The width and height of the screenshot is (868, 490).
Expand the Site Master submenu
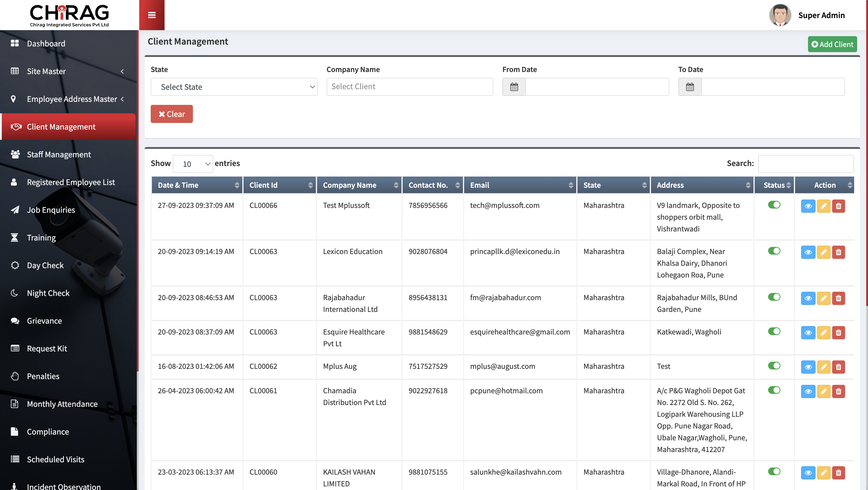coord(68,71)
